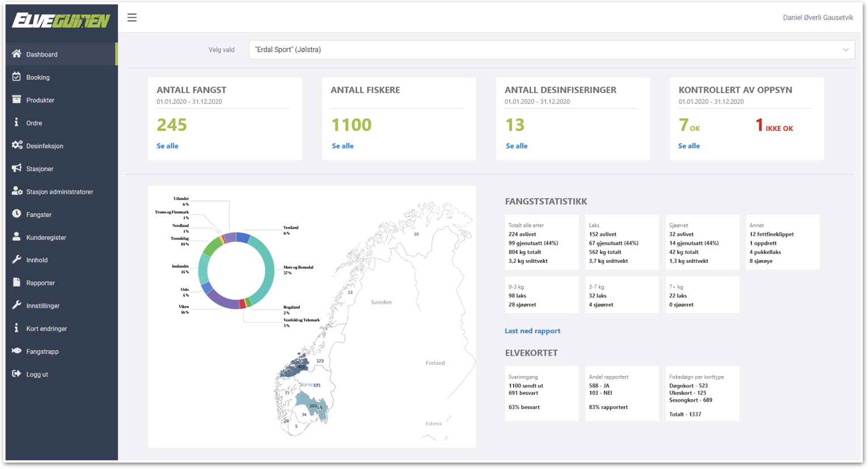
Task: Click Møre og Romsdal 57% chart label
Action: tap(298, 270)
